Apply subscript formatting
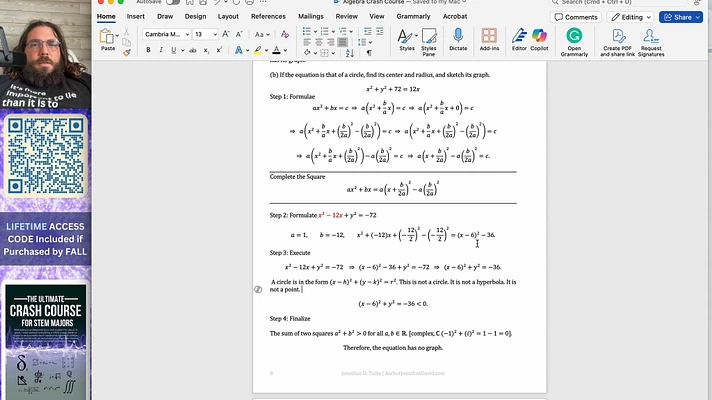 pyautogui.click(x=206, y=50)
